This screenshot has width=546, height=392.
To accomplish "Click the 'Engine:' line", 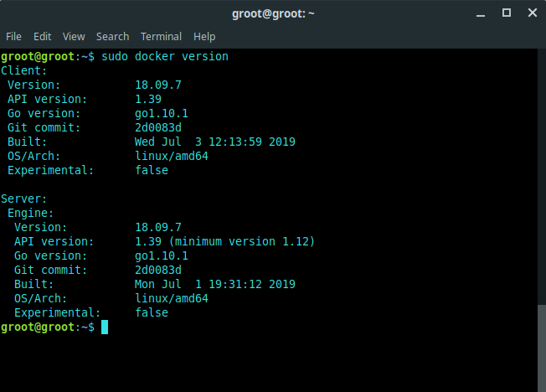I will 31,214.
